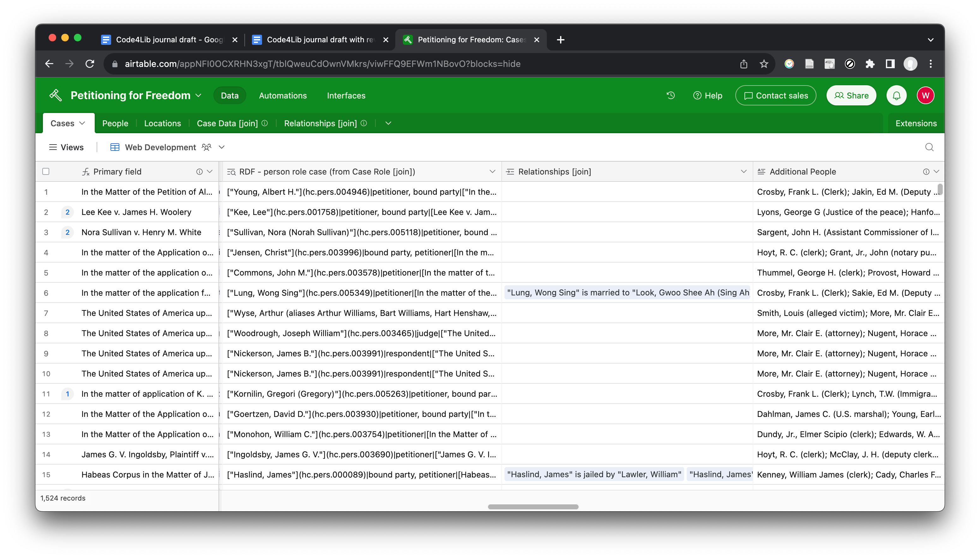This screenshot has width=980, height=558.
Task: Open search within the Web Development view
Action: [x=929, y=147]
